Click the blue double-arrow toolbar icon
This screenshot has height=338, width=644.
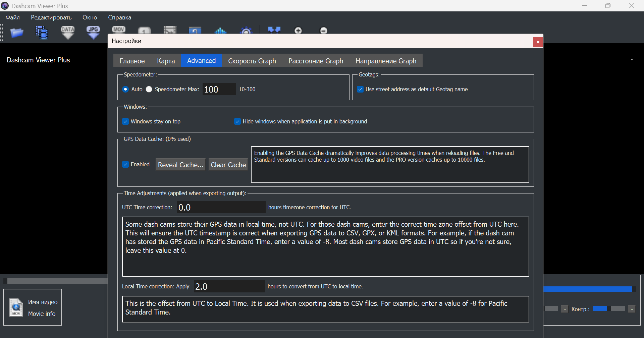click(274, 30)
